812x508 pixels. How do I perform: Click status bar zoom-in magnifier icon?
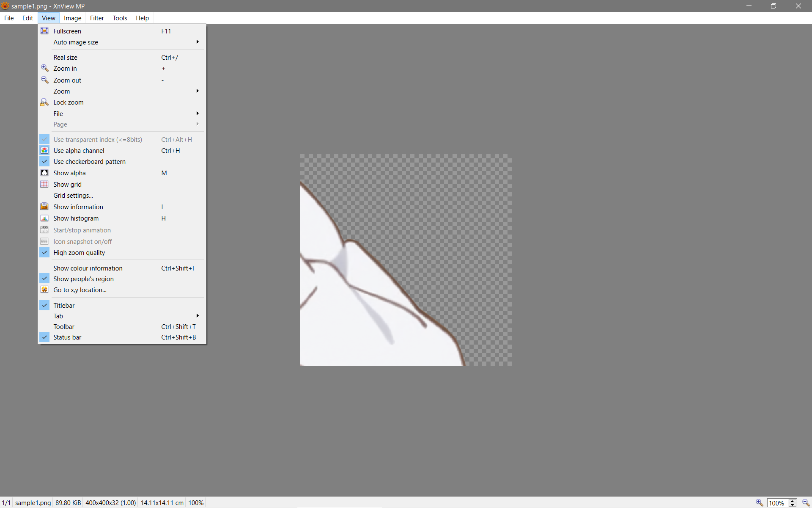tap(760, 502)
